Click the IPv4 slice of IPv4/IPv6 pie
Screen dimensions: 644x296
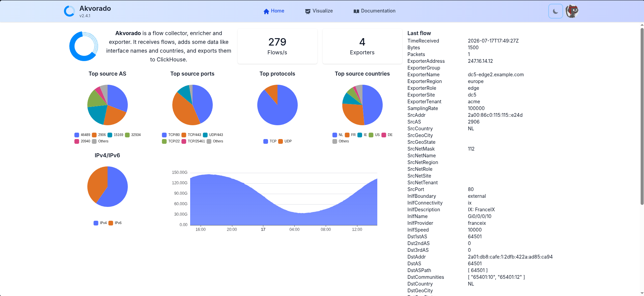click(115, 189)
